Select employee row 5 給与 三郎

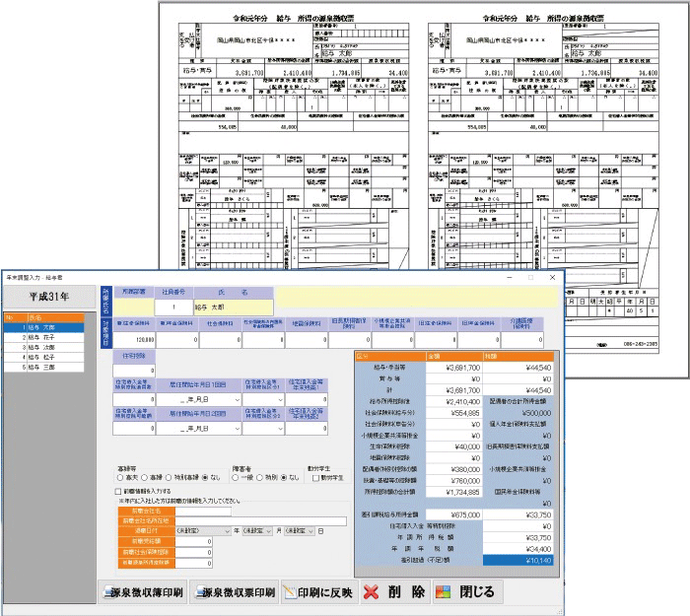pos(44,367)
